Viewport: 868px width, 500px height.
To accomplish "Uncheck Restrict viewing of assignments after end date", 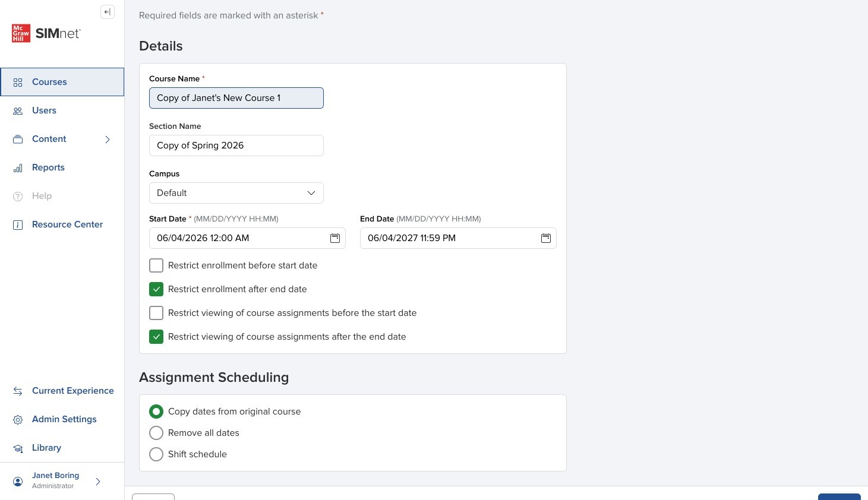I will point(156,337).
